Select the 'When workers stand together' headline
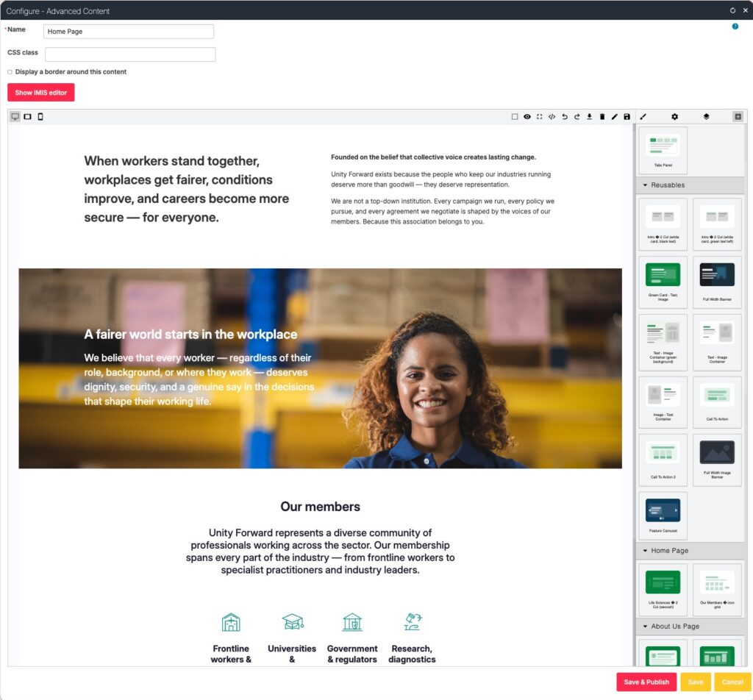The width and height of the screenshot is (753, 700). click(186, 189)
